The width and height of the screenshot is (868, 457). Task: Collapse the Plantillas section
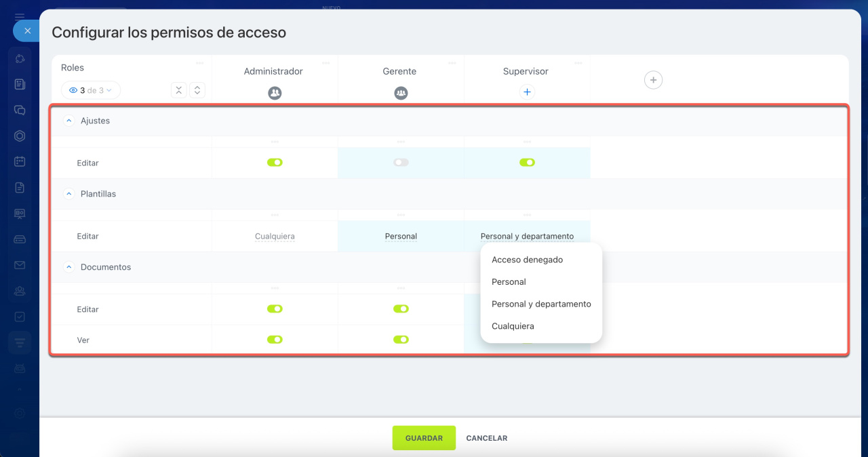coord(68,194)
